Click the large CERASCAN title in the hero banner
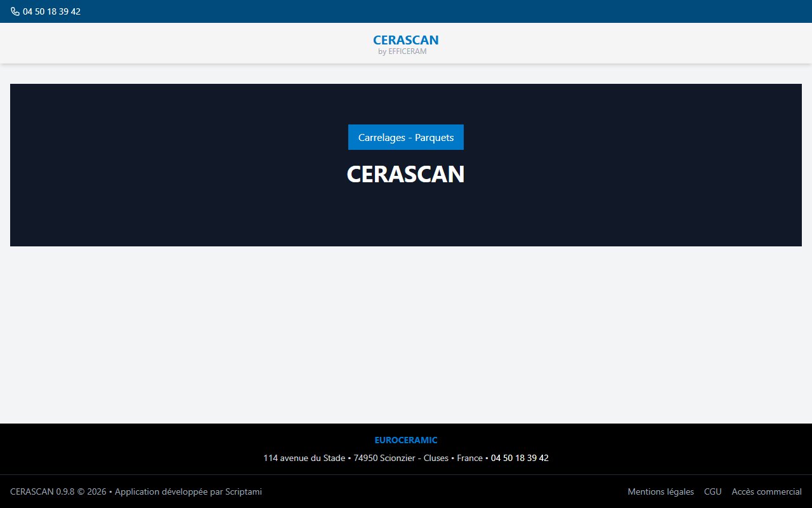Screen dimensions: 812x508 (405, 174)
